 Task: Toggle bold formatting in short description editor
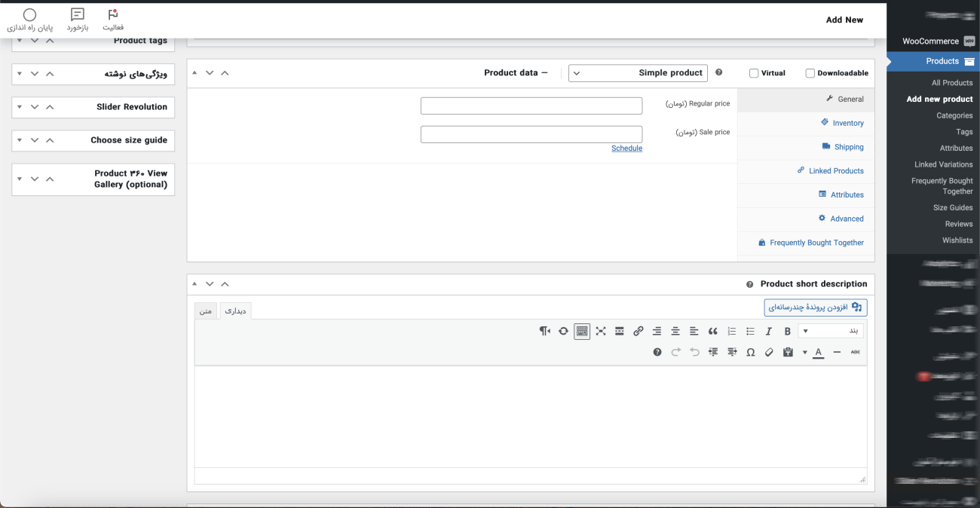[787, 332]
